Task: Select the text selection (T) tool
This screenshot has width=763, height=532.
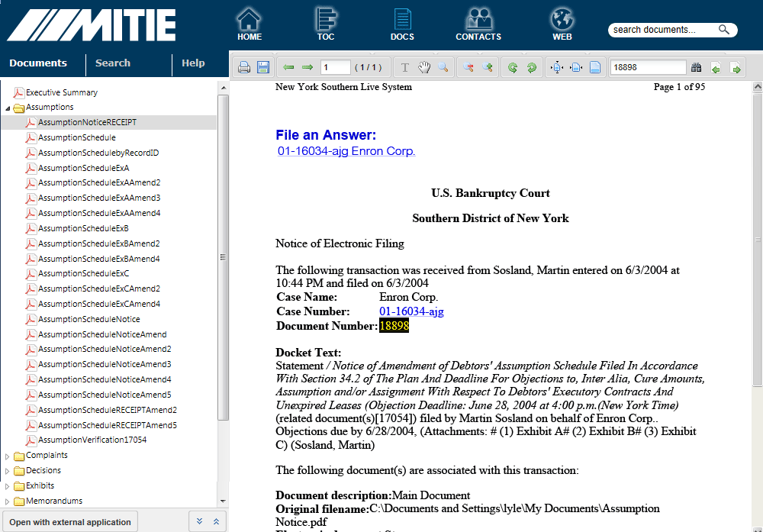Action: tap(404, 67)
